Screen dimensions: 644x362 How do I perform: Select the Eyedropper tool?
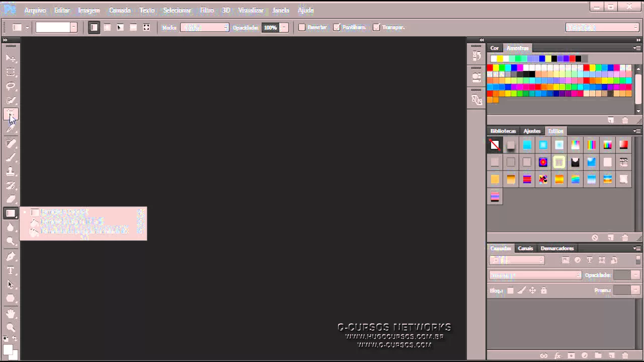(x=11, y=129)
